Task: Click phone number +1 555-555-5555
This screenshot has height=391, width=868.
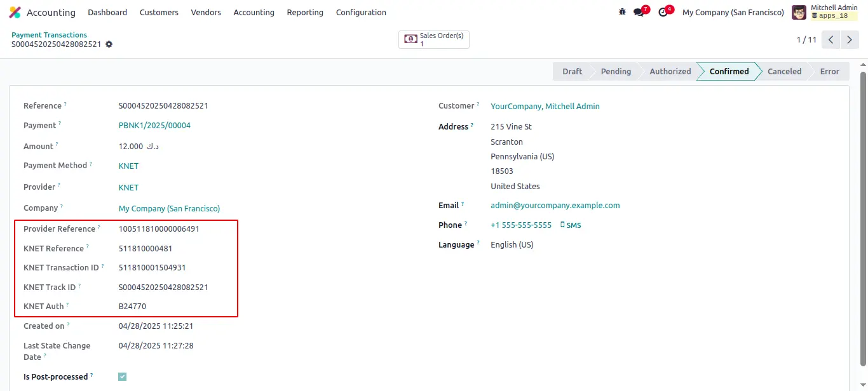Action: click(x=521, y=225)
